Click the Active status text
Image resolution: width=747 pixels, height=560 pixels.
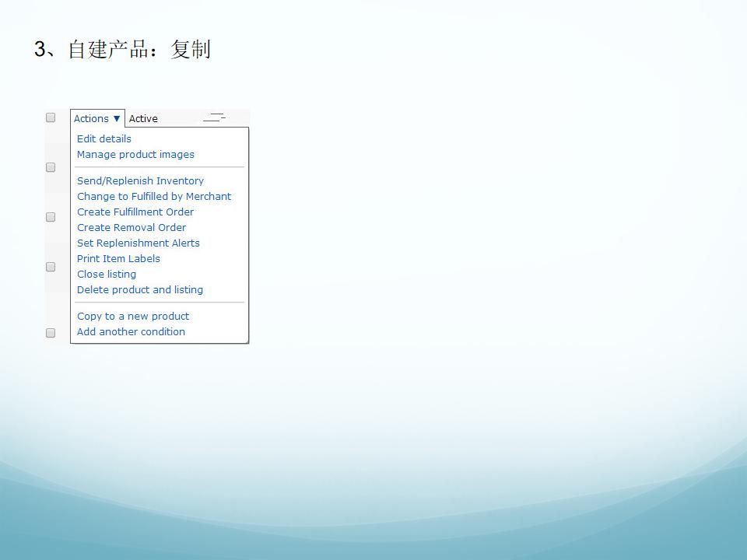tap(143, 118)
